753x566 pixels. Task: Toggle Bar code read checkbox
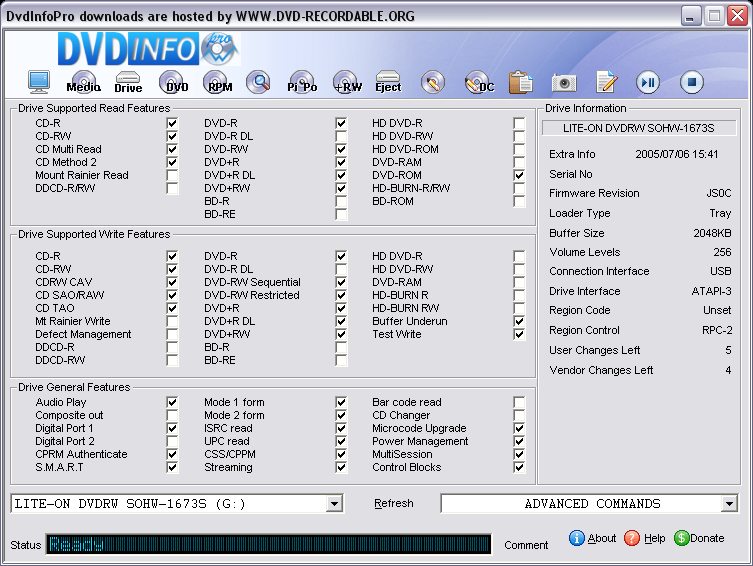click(x=519, y=402)
